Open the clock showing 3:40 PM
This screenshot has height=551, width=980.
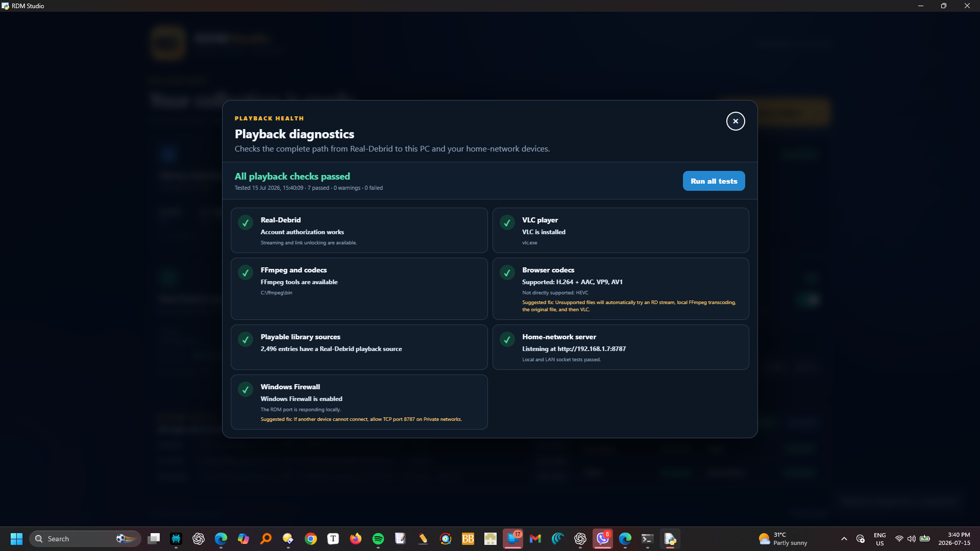click(x=954, y=539)
